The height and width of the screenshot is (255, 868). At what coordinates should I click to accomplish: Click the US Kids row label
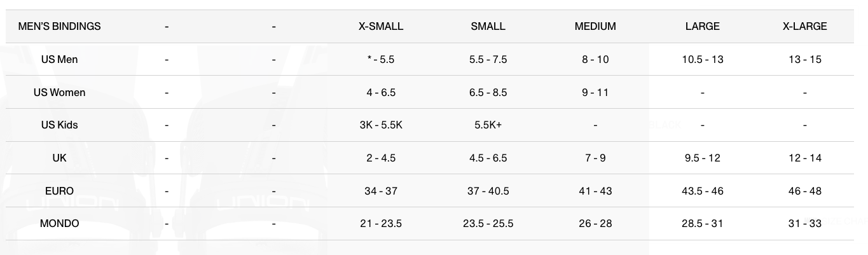[59, 125]
